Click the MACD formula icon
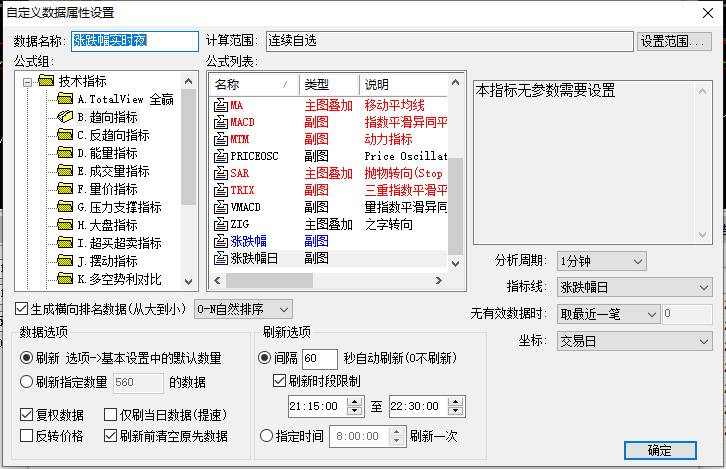Screen dimensions: 726x469 point(221,122)
